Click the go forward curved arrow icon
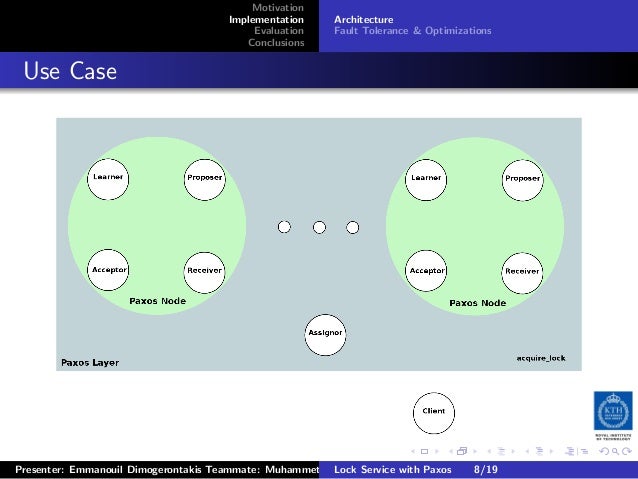Image resolution: width=638 pixels, height=479 pixels. (x=627, y=451)
